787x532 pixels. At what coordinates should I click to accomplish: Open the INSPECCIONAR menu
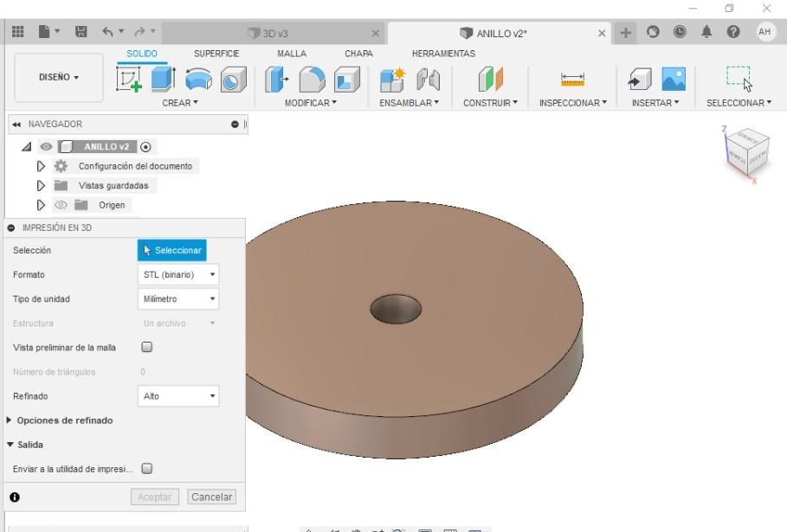[573, 103]
